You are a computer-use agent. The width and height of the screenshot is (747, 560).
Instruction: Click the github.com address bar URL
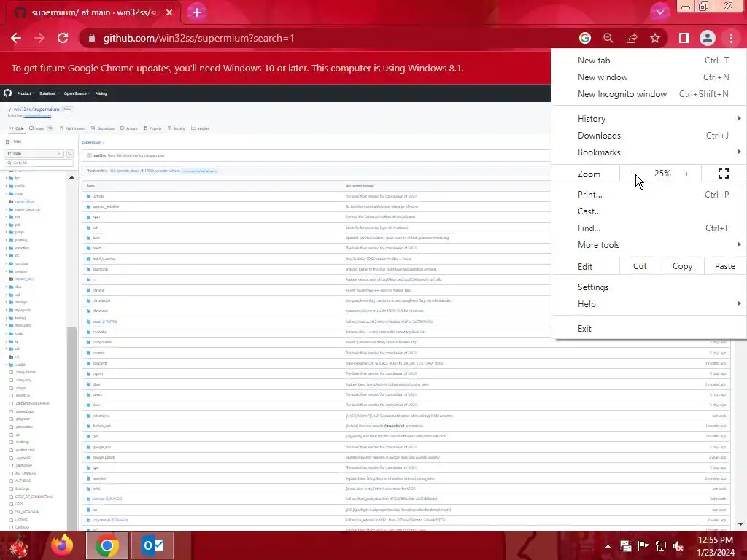tap(198, 38)
